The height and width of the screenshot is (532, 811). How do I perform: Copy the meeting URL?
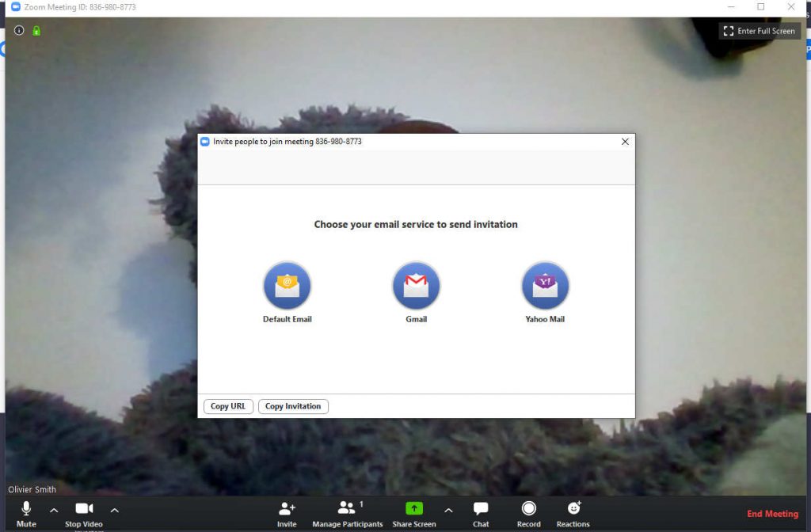[x=228, y=406]
